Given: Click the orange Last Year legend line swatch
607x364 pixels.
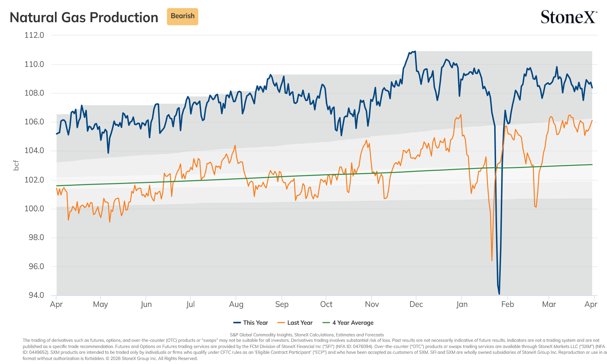Looking at the screenshot, I should point(281,323).
